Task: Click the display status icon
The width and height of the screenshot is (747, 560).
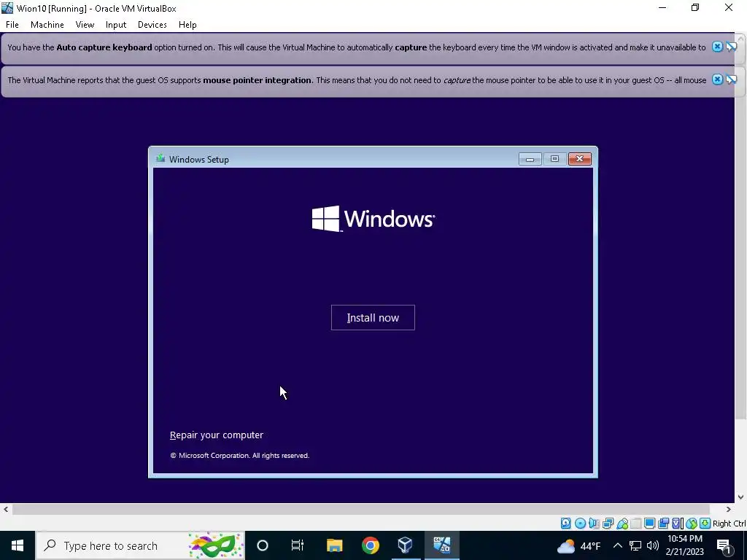Action: [649, 524]
